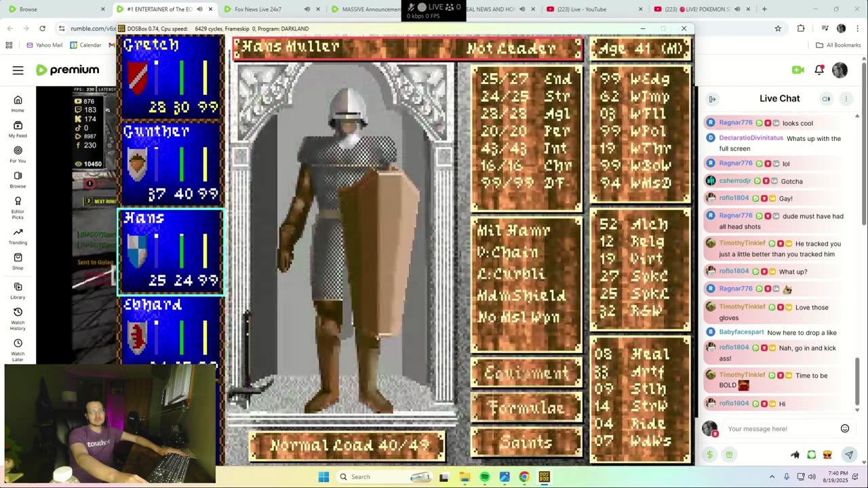Open Chrome media controls
Viewport: 868px width, 488px height.
click(x=825, y=28)
